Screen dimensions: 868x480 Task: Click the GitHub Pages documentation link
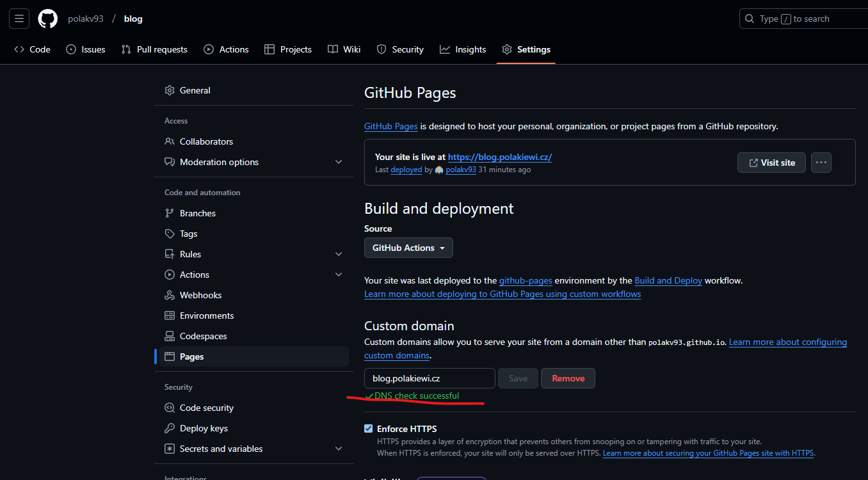[391, 126]
